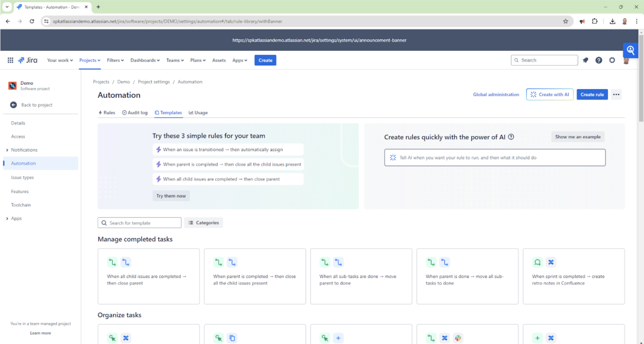
Task: Open 'When all child issues are completed' template card
Action: 149,276
